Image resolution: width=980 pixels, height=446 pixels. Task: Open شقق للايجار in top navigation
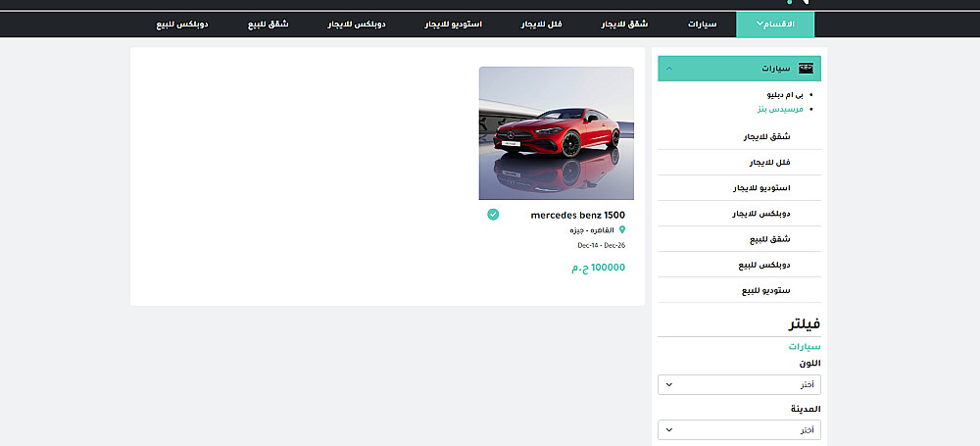coord(623,25)
